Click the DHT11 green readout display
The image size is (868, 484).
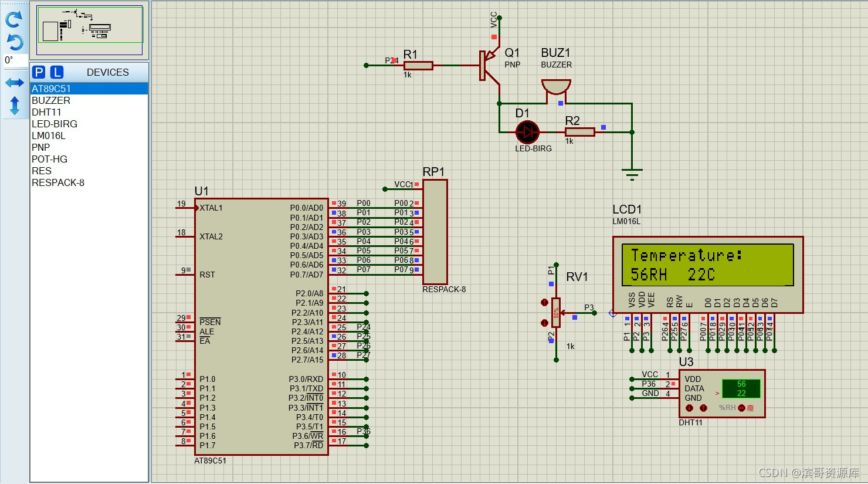(741, 388)
